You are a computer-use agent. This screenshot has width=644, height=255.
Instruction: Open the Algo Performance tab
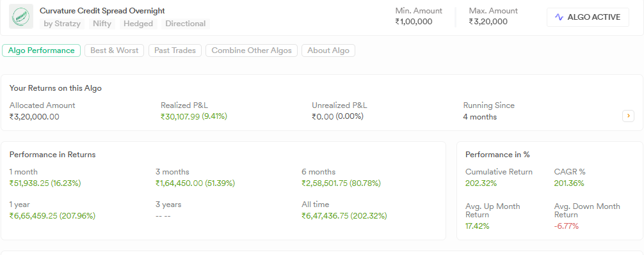click(x=41, y=50)
